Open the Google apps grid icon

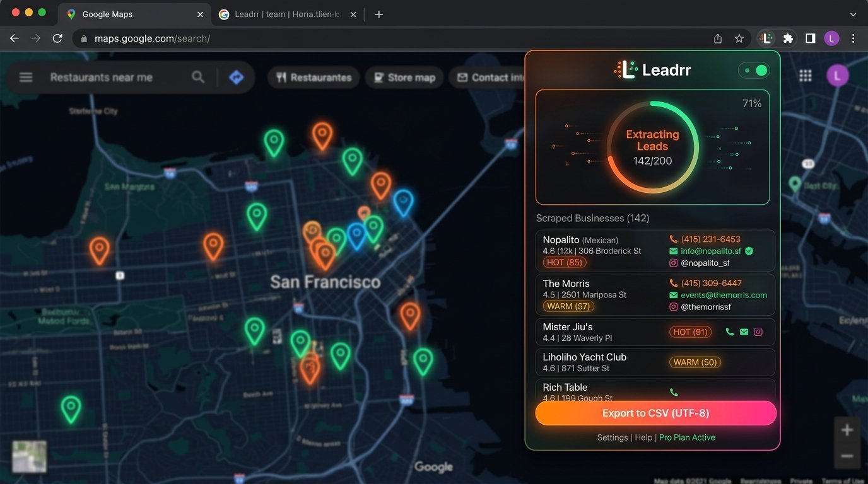tap(806, 76)
